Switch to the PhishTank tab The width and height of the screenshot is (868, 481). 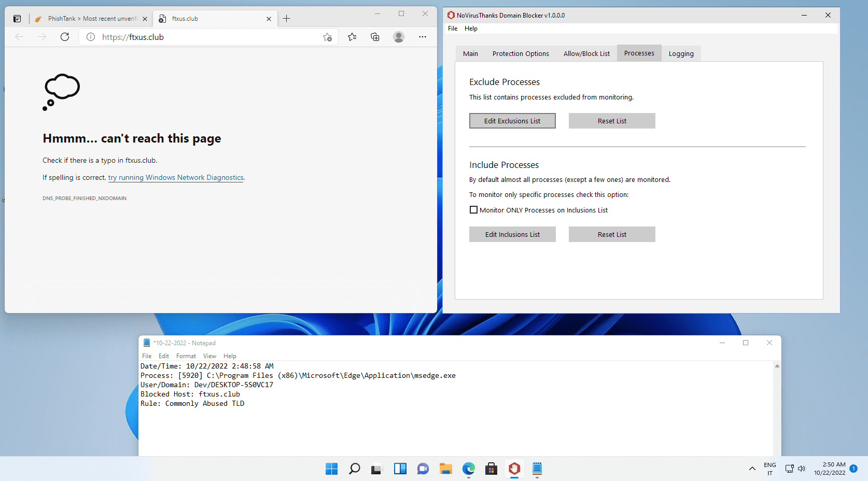[x=91, y=19]
